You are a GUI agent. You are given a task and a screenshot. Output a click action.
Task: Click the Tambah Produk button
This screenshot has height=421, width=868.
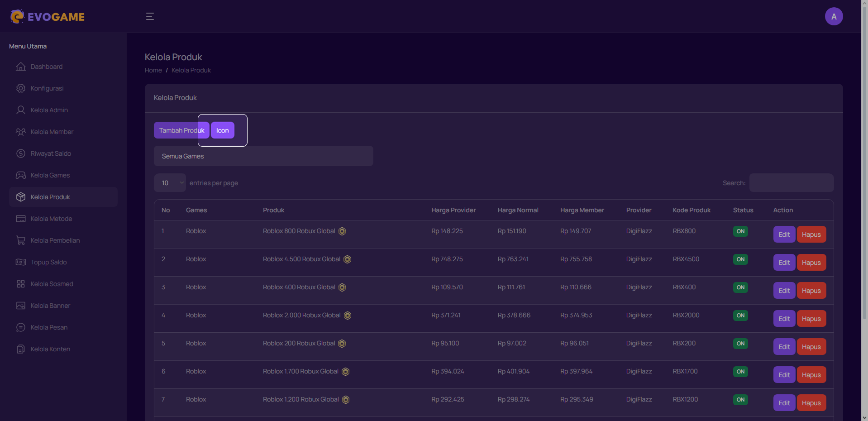(x=181, y=130)
